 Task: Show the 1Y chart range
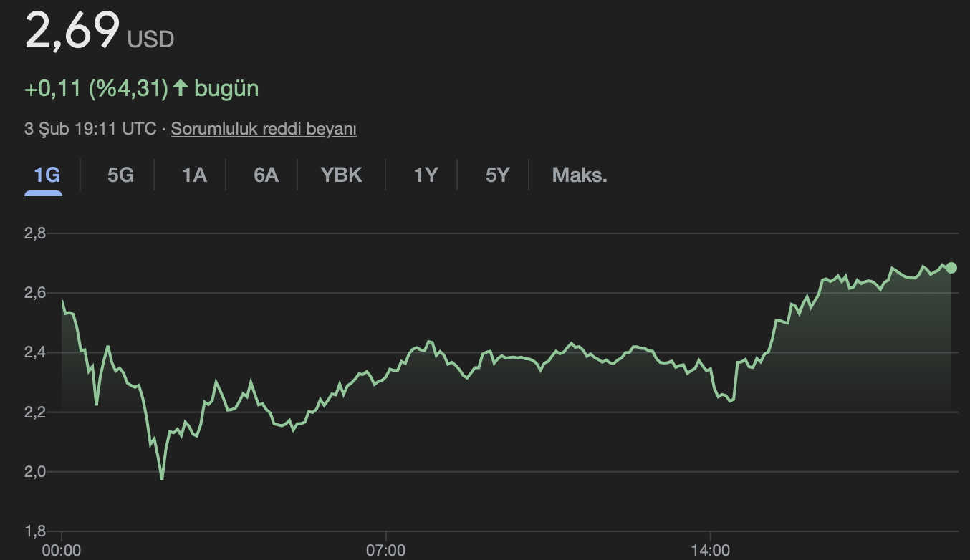[x=426, y=175]
